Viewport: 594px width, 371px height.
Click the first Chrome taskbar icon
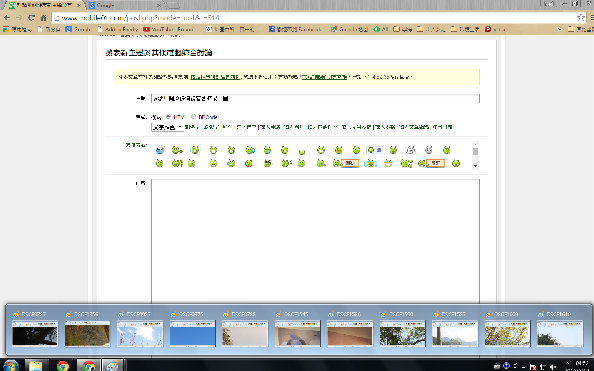pyautogui.click(x=63, y=366)
